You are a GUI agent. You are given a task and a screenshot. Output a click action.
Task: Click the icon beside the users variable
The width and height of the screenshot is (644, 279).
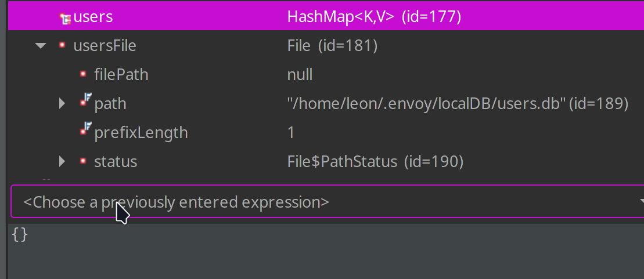click(x=65, y=18)
